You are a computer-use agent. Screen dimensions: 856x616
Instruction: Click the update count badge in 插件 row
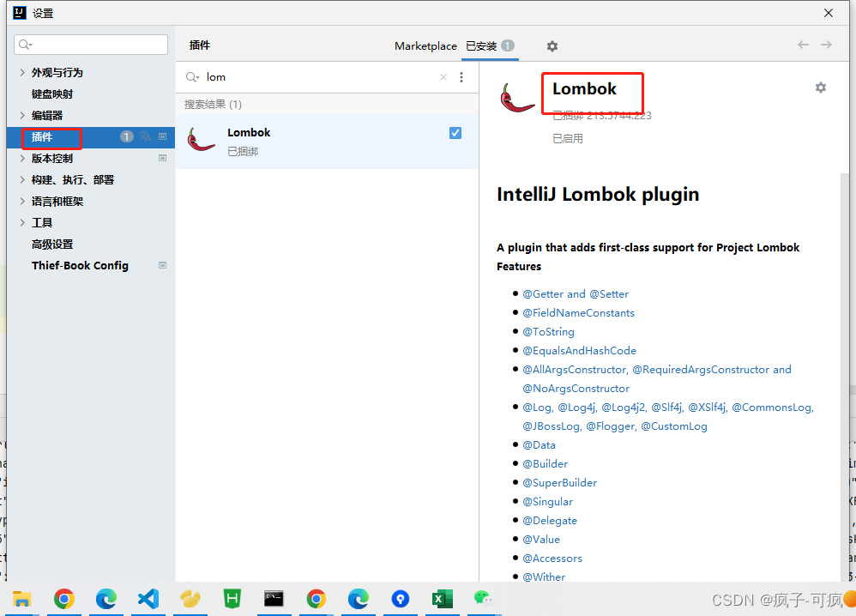(127, 136)
